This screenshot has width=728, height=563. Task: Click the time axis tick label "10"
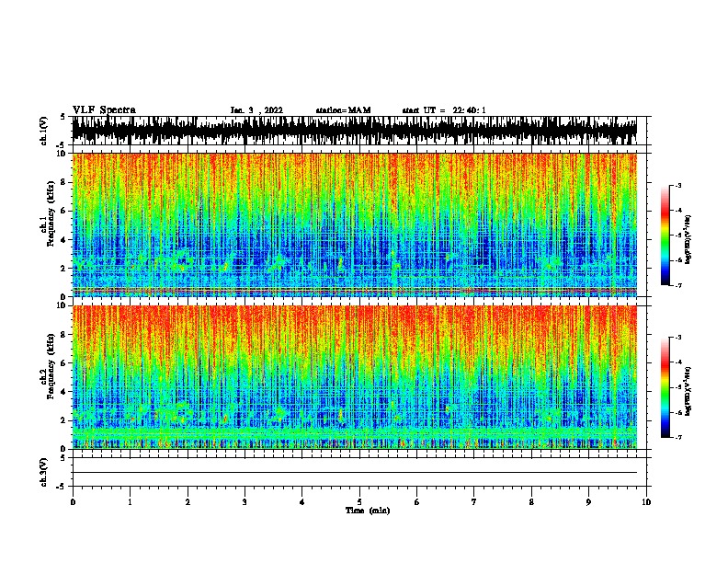coord(646,502)
